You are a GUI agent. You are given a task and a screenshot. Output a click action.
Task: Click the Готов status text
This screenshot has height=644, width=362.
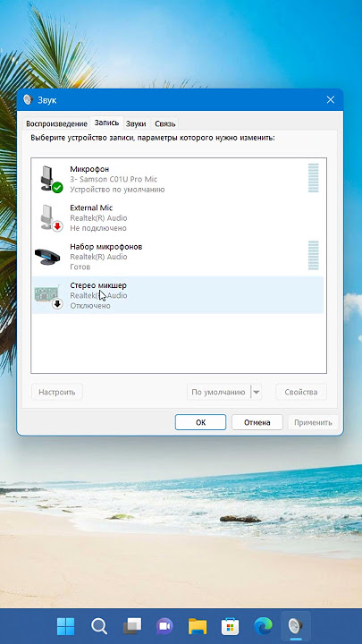pos(80,267)
